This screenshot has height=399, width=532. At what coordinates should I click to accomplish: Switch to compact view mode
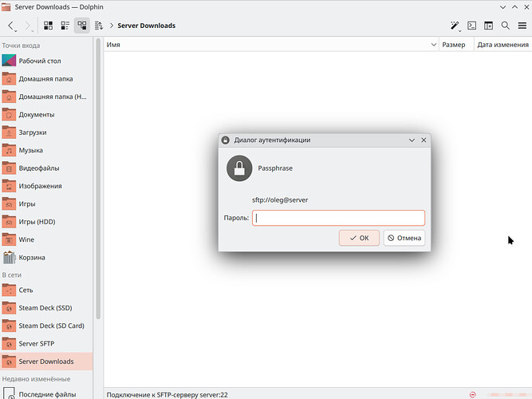(65, 26)
